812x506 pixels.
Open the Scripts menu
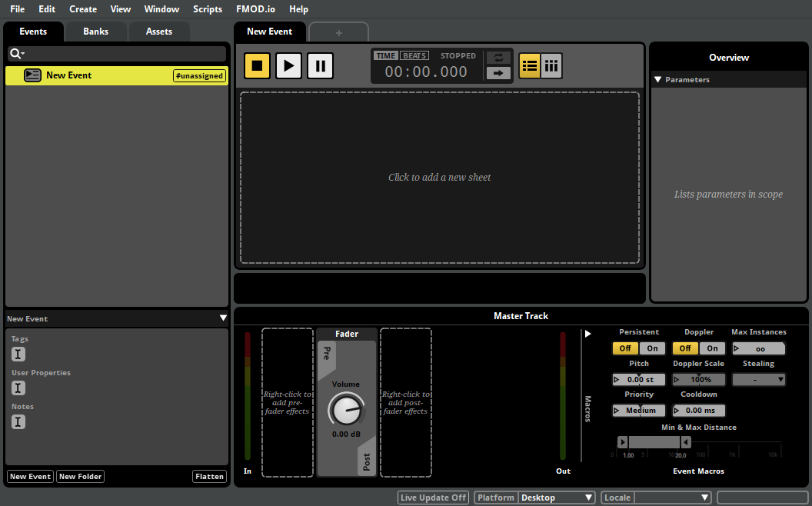pyautogui.click(x=208, y=9)
